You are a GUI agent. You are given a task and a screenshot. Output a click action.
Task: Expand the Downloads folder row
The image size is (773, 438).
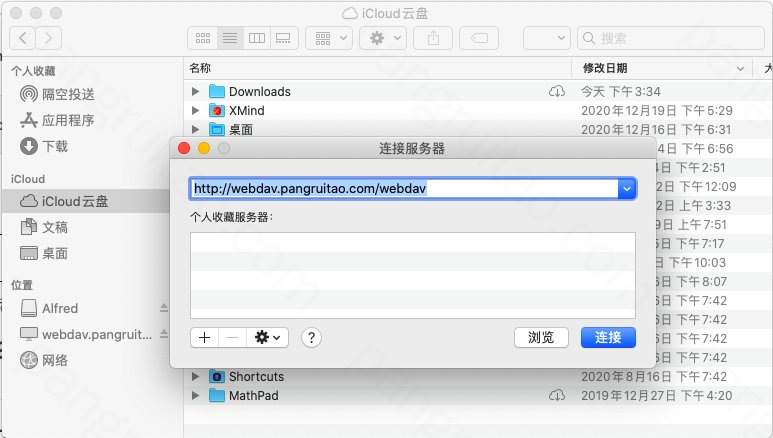195,91
